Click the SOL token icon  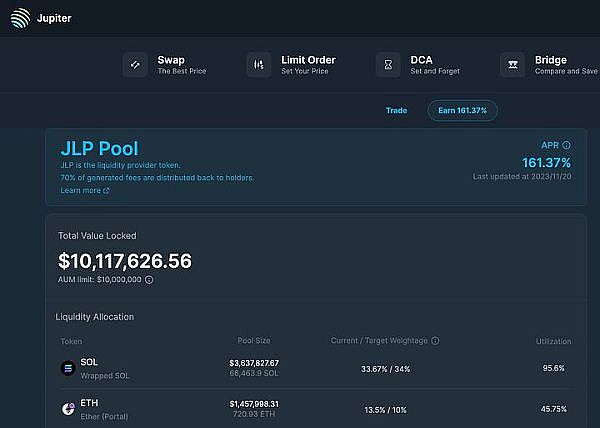pyautogui.click(x=68, y=368)
